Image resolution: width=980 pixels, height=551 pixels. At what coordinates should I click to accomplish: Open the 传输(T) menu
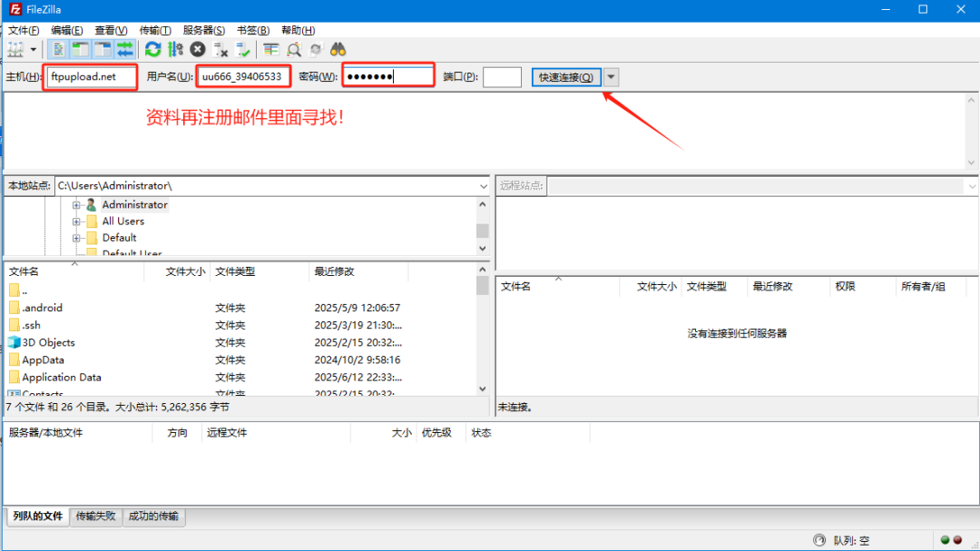point(155,30)
